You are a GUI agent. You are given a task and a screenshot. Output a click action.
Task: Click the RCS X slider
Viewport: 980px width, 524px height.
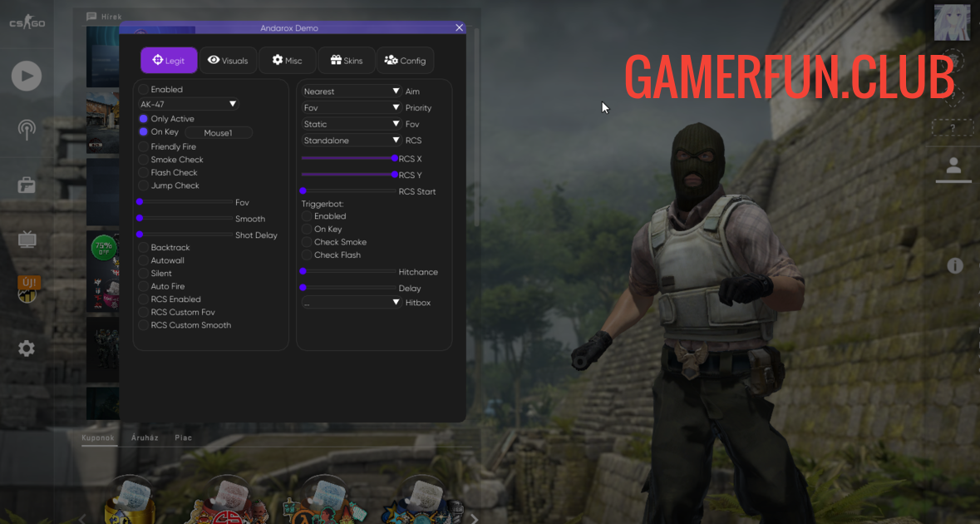pos(349,158)
